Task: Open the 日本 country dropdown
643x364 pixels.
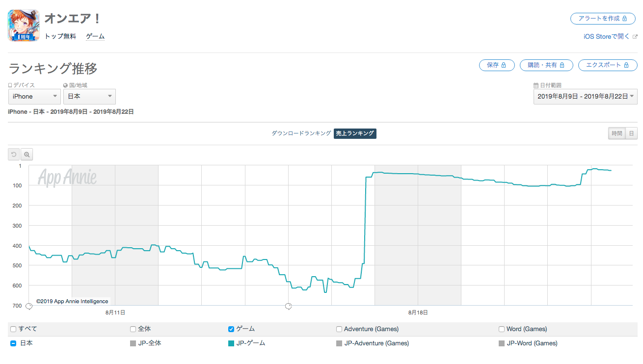Action: coord(90,97)
